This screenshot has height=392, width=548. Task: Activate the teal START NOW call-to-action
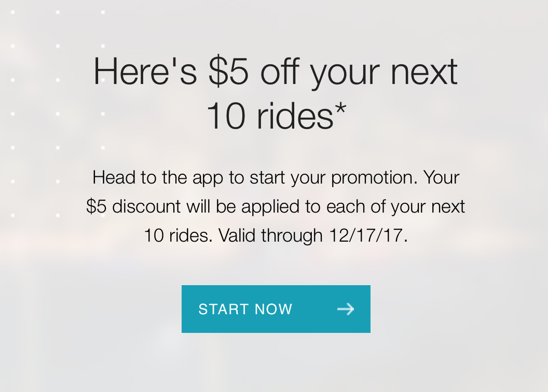tap(276, 309)
